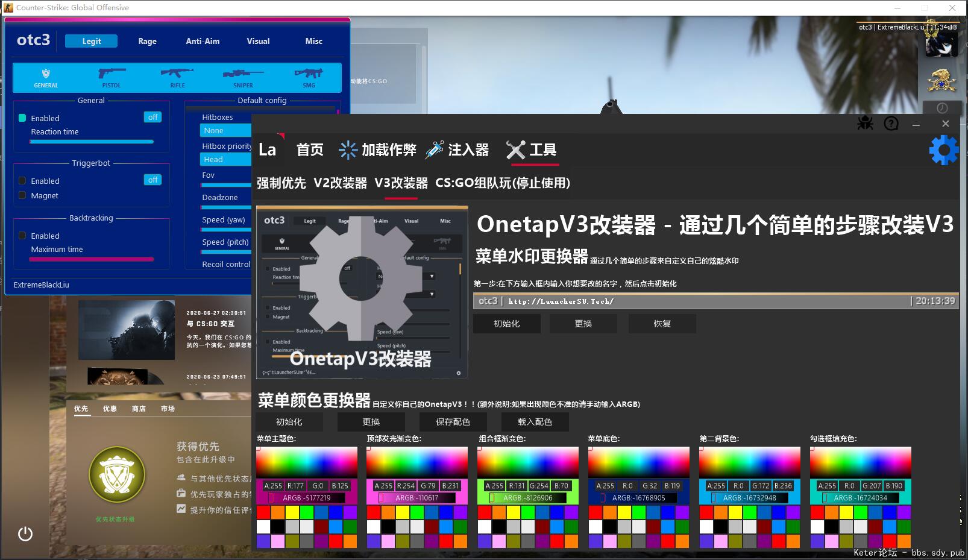Open the help question mark icon
The width and height of the screenshot is (968, 560).
(x=891, y=124)
